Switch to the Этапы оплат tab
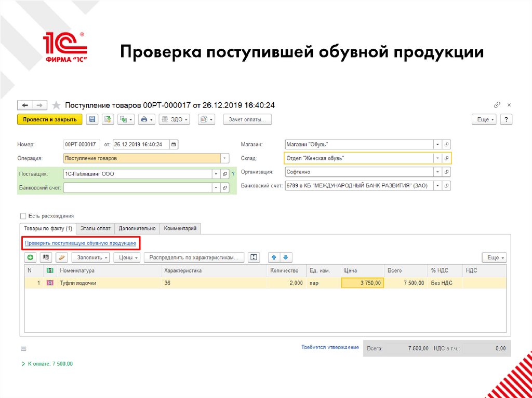The width and height of the screenshot is (532, 398). coord(96,228)
